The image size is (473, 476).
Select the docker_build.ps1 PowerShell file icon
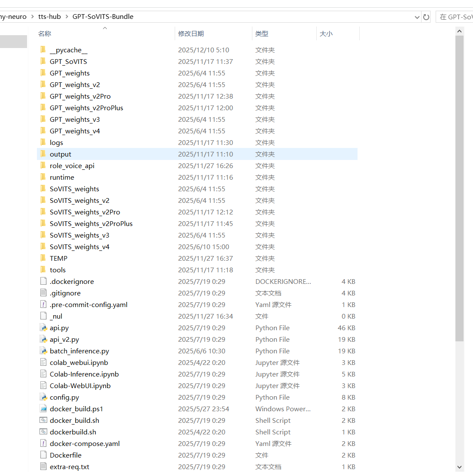43,409
